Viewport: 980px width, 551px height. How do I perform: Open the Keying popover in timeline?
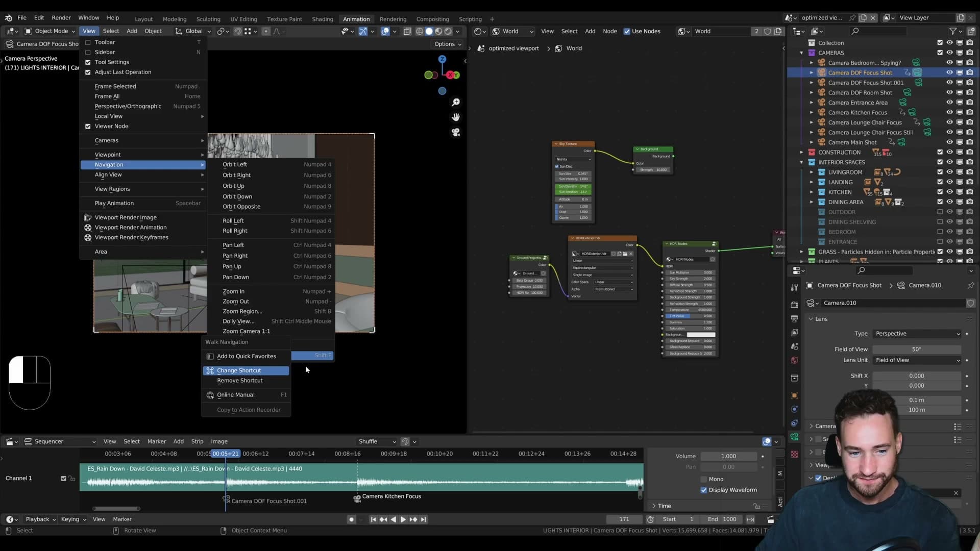(73, 519)
